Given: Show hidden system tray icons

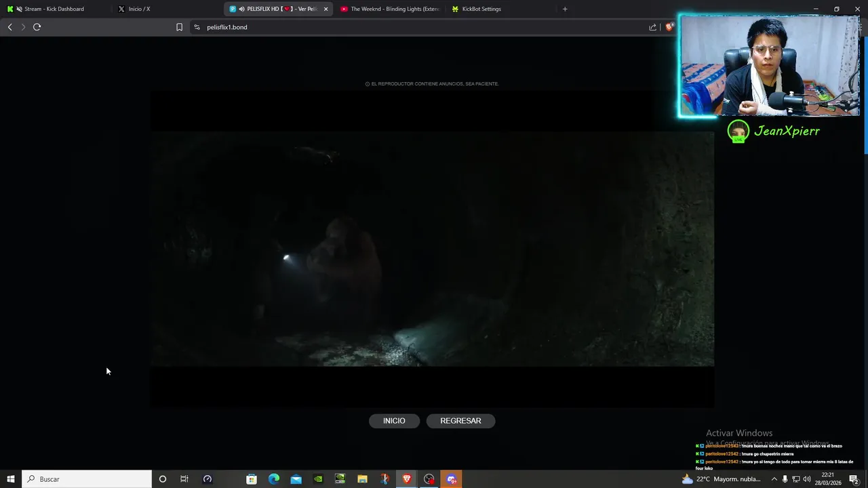Looking at the screenshot, I should [774, 479].
